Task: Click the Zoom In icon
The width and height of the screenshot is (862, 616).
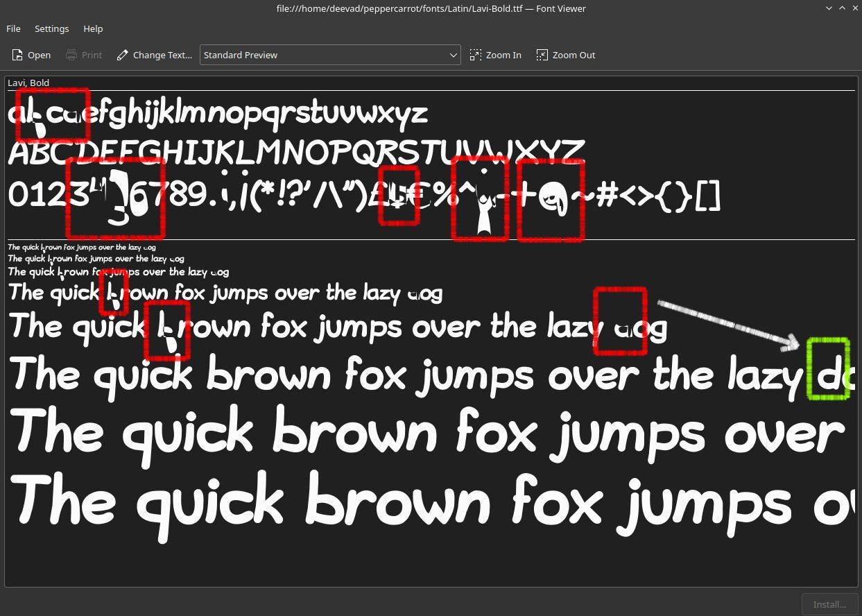Action: click(x=476, y=55)
